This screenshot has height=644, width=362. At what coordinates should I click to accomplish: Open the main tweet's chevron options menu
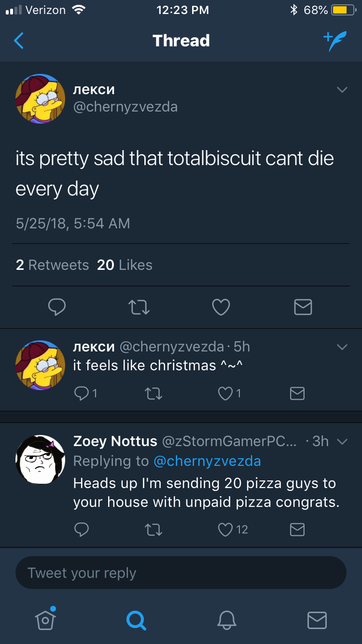pos(342,90)
